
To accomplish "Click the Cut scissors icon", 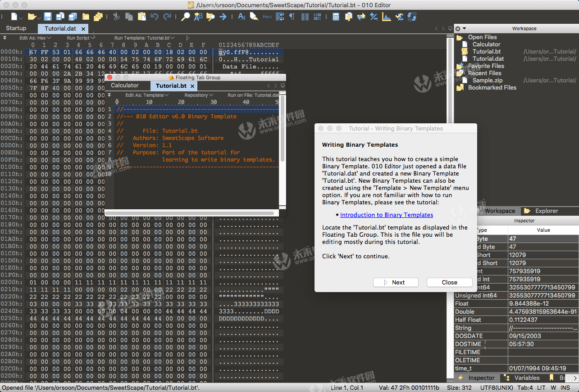I will (x=116, y=17).
